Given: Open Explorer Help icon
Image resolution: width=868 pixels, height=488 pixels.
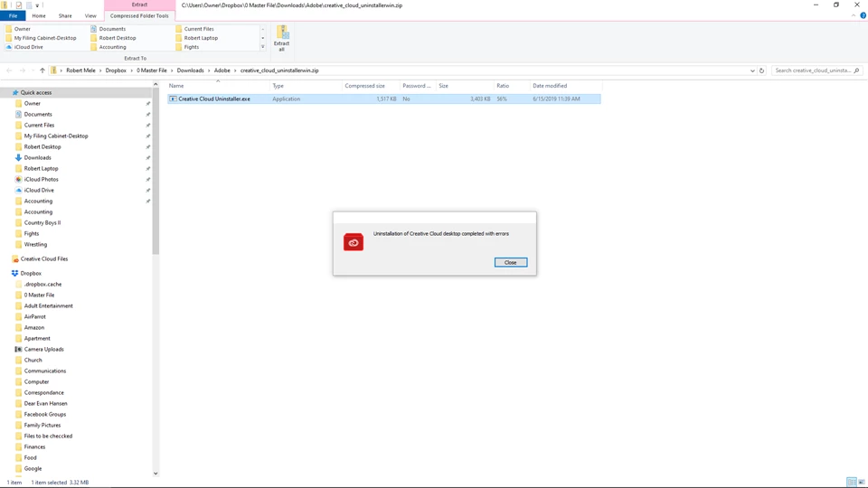Looking at the screenshot, I should [x=863, y=15].
